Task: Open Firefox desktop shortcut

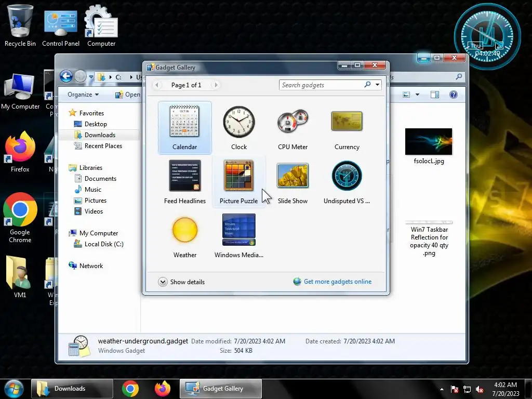Action: [x=20, y=152]
